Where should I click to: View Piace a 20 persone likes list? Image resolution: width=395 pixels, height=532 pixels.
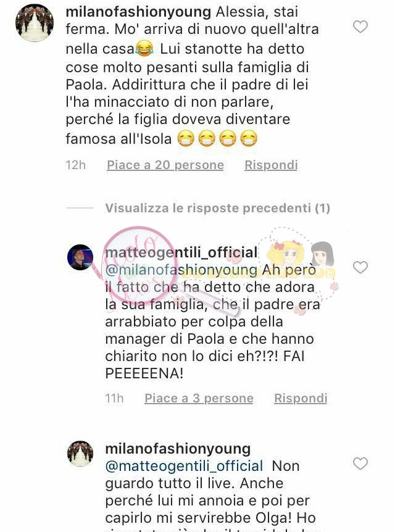[165, 165]
